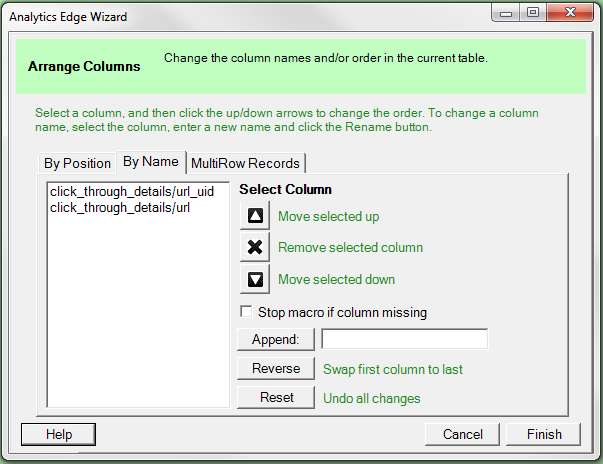Select the click_through_details/url column entry
603x464 pixels.
pyautogui.click(x=119, y=207)
